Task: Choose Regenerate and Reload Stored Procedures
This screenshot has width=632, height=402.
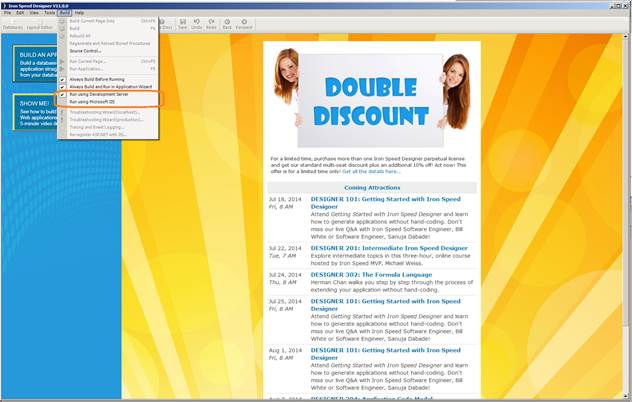Action: (x=108, y=44)
